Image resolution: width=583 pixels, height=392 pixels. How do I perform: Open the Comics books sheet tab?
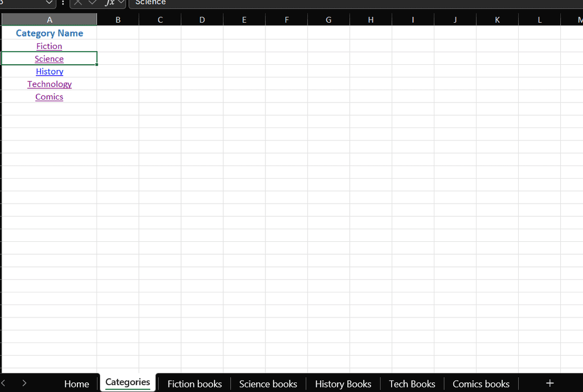(481, 383)
